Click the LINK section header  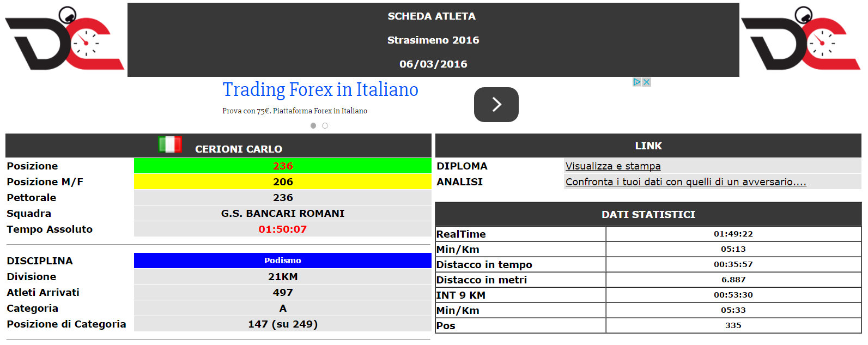pos(648,146)
